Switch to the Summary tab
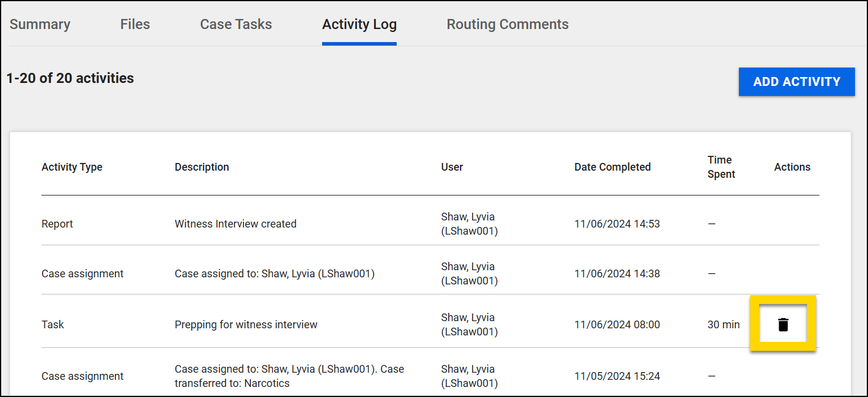 [40, 24]
